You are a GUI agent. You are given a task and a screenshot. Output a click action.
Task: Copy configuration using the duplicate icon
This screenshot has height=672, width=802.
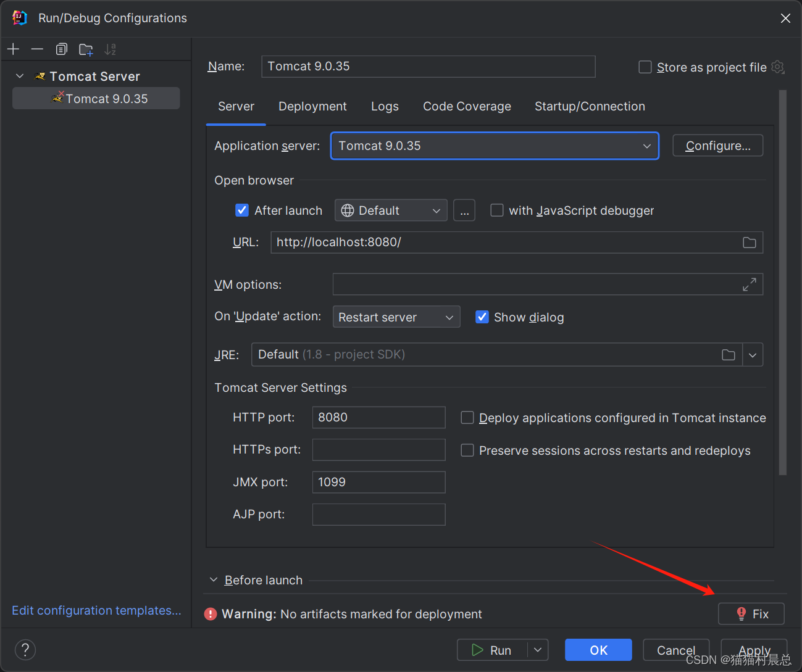61,49
